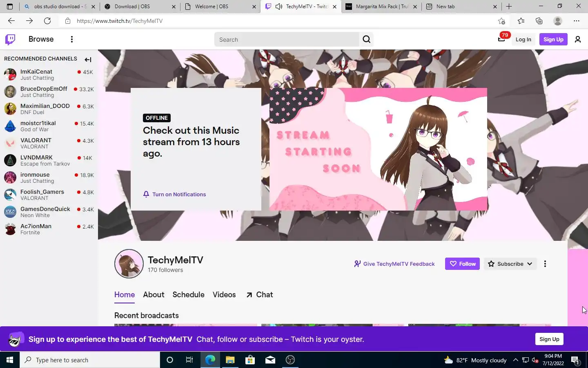Open channel options three-dot menu
The image size is (588, 368).
point(545,264)
